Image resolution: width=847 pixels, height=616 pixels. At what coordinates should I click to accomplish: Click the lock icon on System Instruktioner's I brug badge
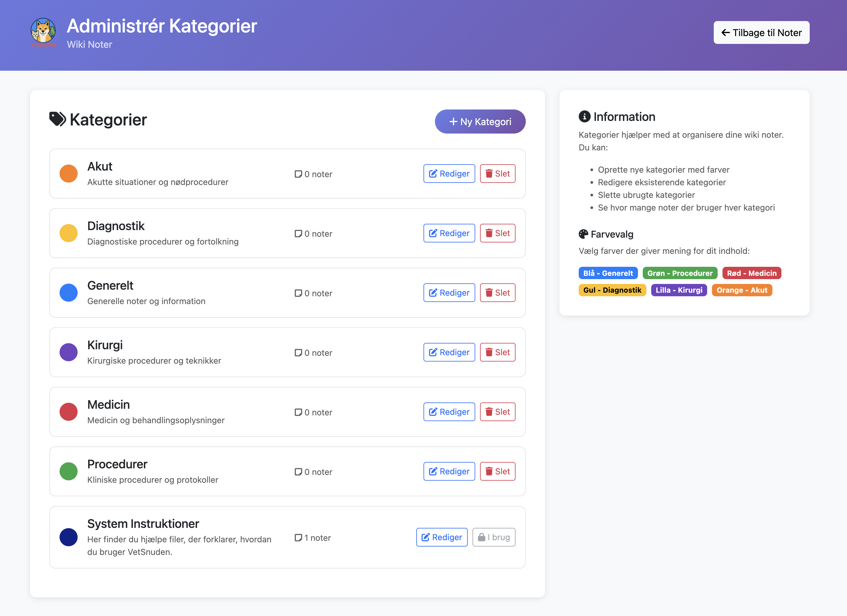(x=482, y=537)
